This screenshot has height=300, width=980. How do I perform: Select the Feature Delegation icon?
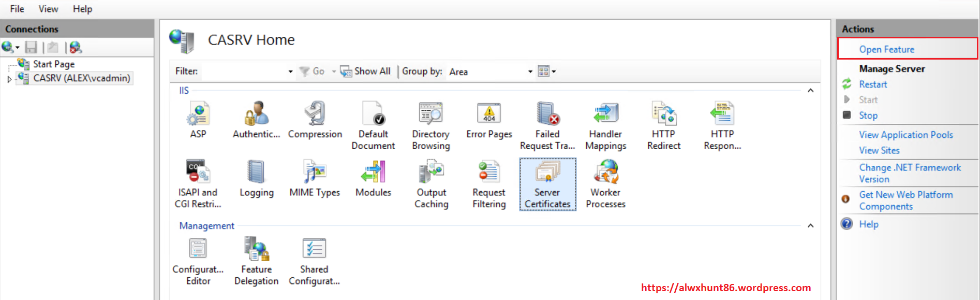click(256, 250)
